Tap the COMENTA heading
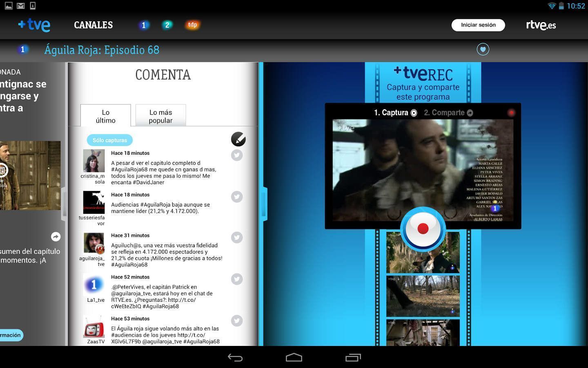This screenshot has height=368, width=588. (163, 75)
